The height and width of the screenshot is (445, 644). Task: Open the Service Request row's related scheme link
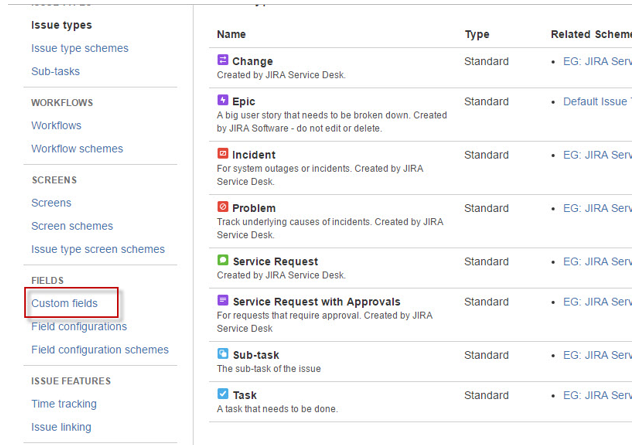point(597,262)
